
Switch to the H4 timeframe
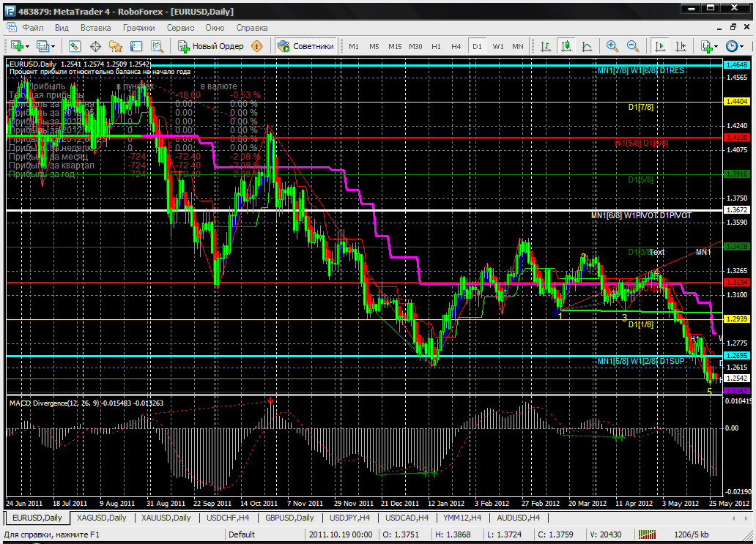(456, 46)
